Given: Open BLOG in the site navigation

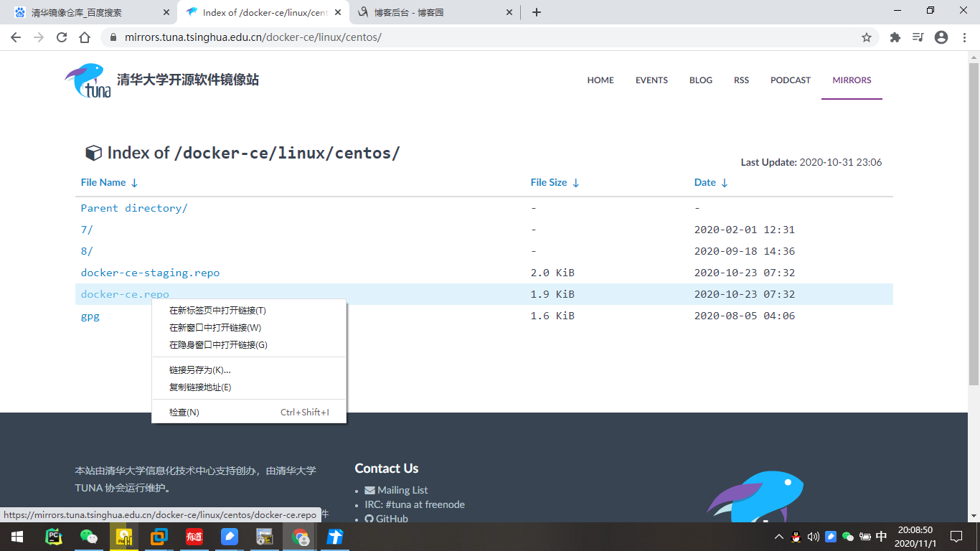Looking at the screenshot, I should (x=701, y=80).
